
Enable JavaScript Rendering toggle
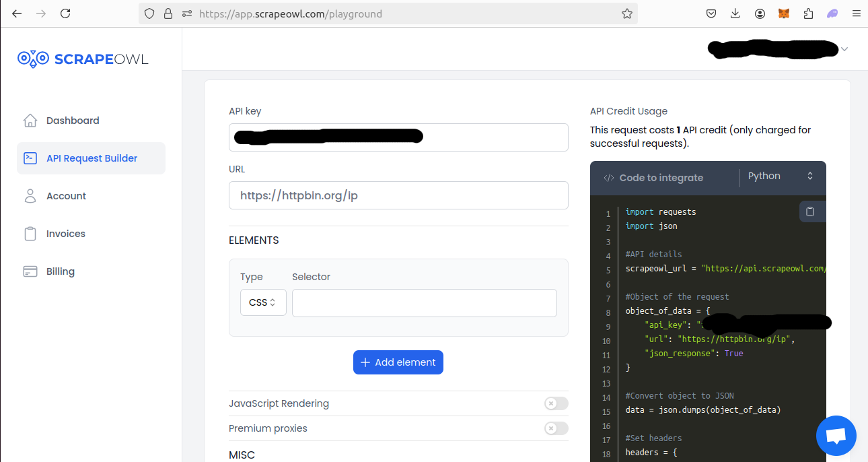coord(556,403)
